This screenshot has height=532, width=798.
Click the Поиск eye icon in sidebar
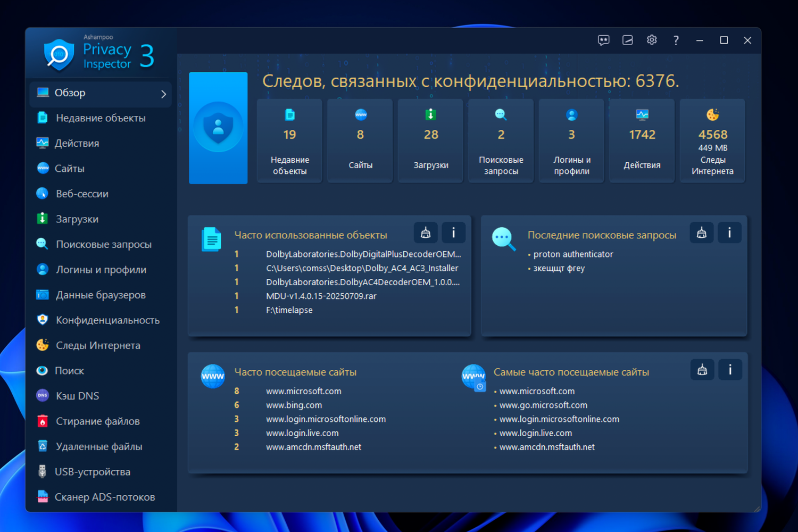pyautogui.click(x=43, y=371)
